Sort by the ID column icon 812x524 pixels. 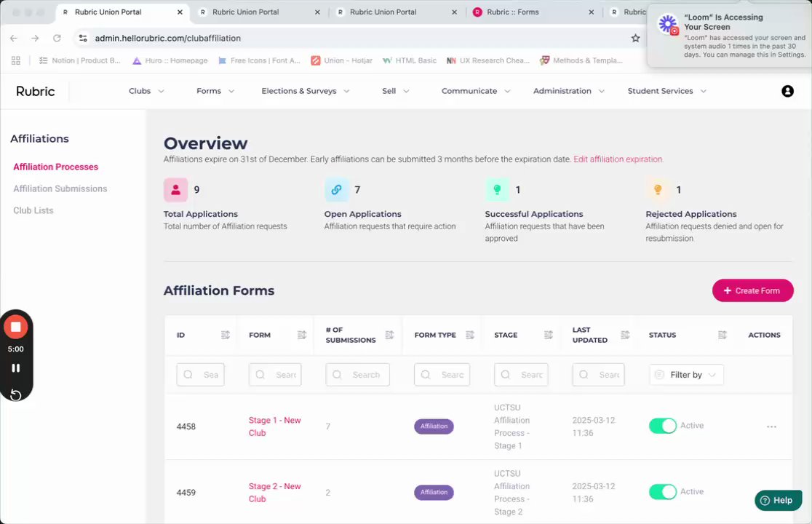[226, 335]
